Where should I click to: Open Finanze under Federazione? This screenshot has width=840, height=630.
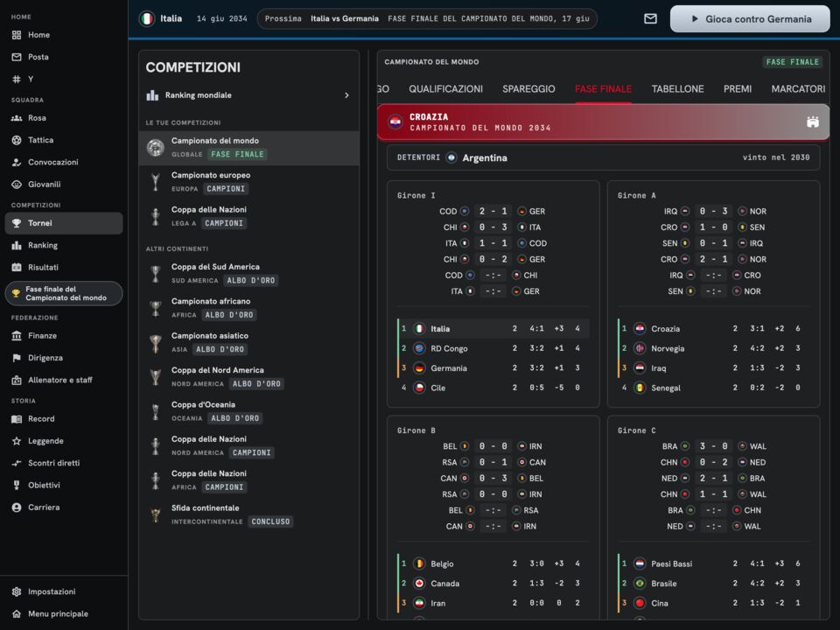point(64,336)
